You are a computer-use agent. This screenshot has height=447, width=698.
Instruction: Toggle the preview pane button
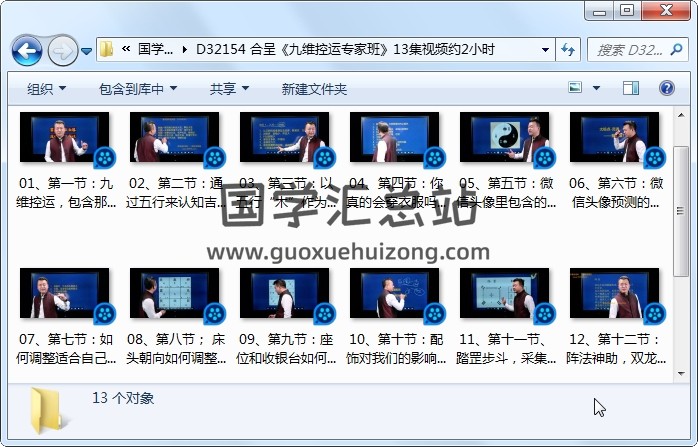point(630,88)
